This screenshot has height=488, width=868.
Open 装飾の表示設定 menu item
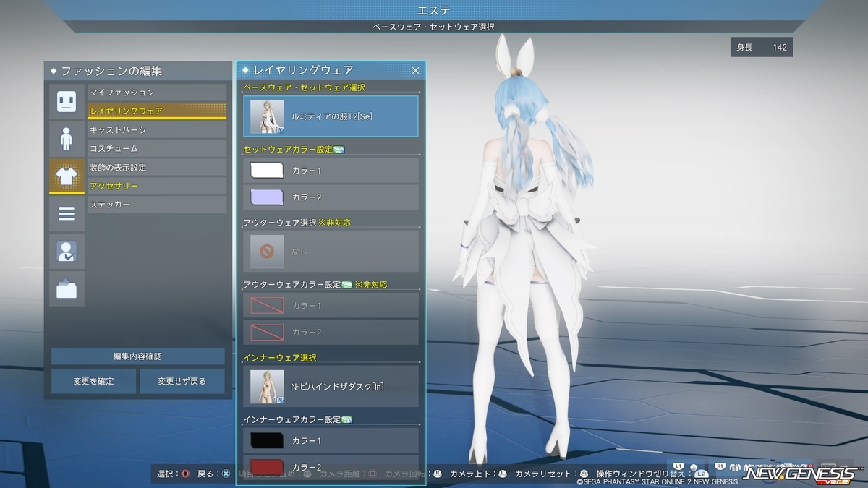tap(157, 168)
